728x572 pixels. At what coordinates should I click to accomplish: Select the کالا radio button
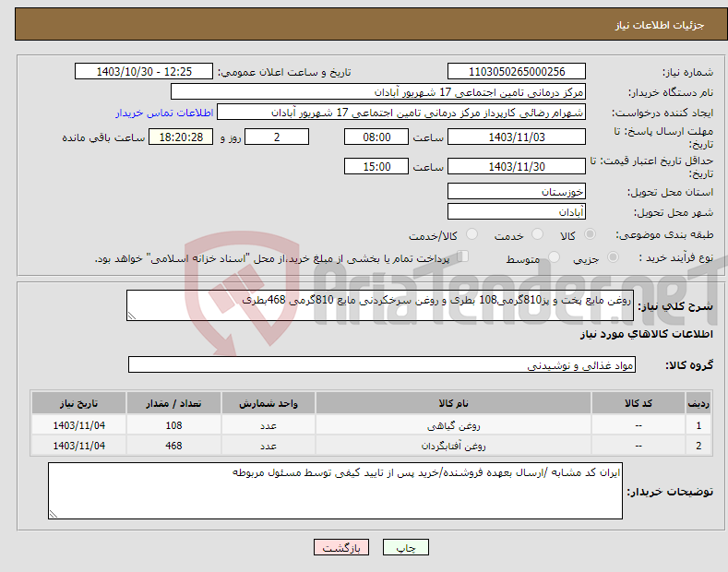click(590, 234)
